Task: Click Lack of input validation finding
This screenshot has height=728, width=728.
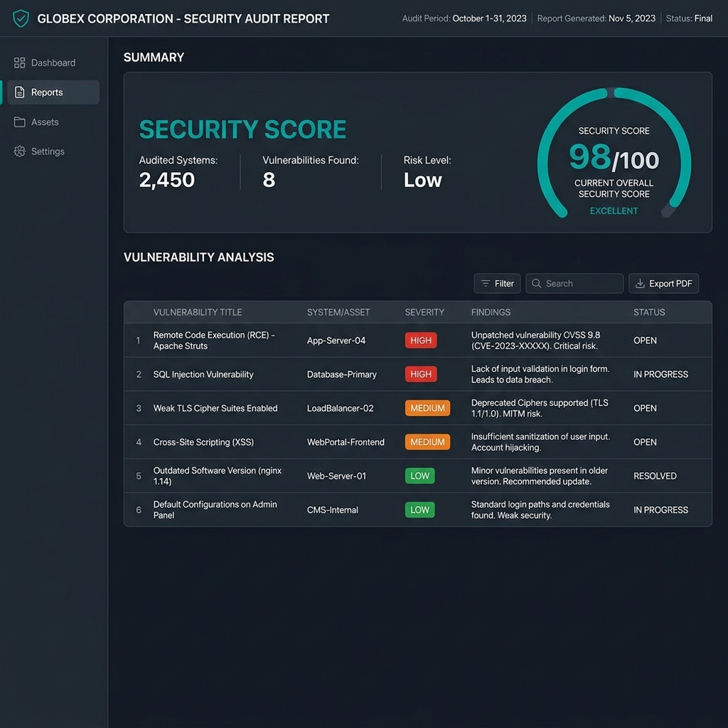Action: (x=540, y=374)
